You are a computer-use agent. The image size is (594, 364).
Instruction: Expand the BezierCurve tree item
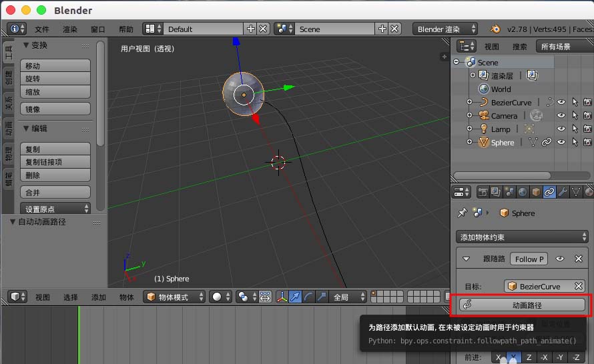point(469,102)
